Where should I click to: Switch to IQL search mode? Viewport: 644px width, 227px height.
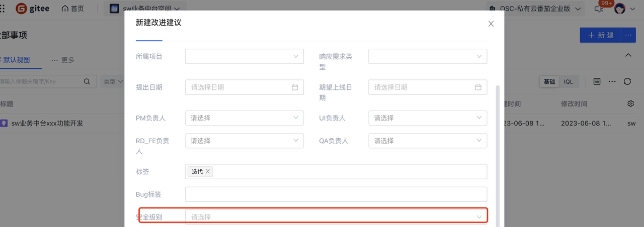pos(568,81)
